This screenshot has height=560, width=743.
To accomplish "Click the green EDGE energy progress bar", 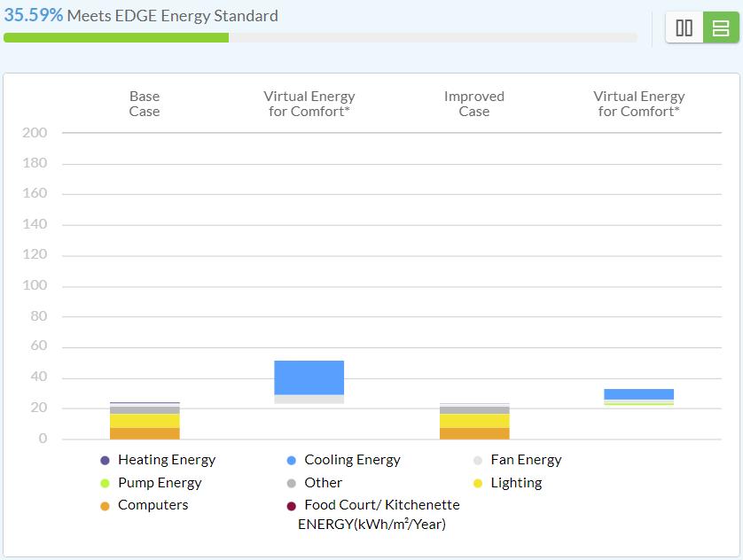I will point(116,38).
